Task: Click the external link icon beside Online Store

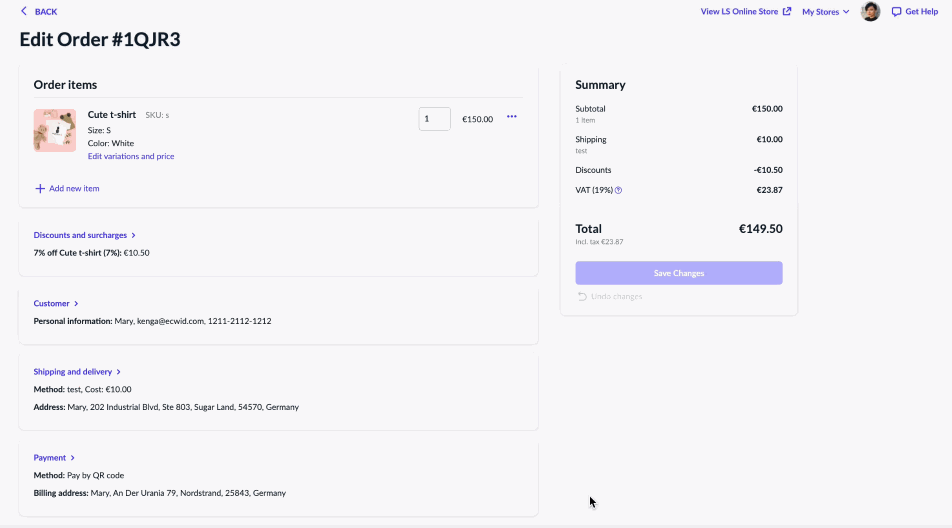Action: pos(787,12)
